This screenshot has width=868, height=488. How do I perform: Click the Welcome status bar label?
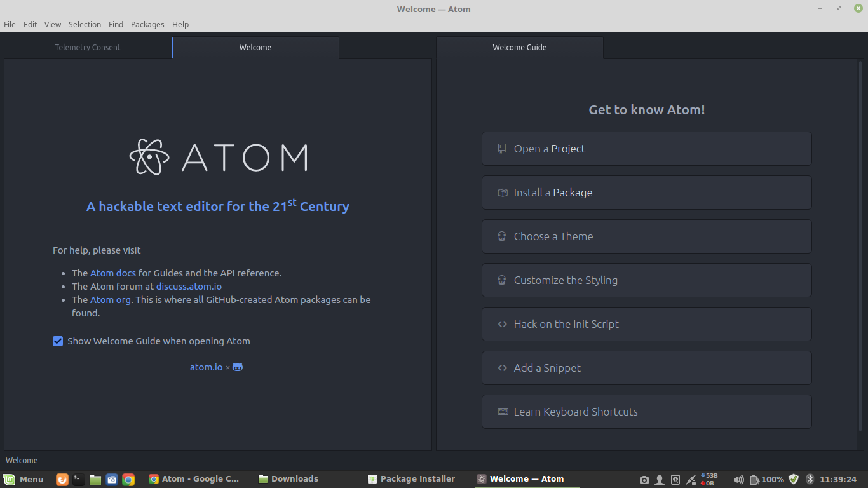22,461
